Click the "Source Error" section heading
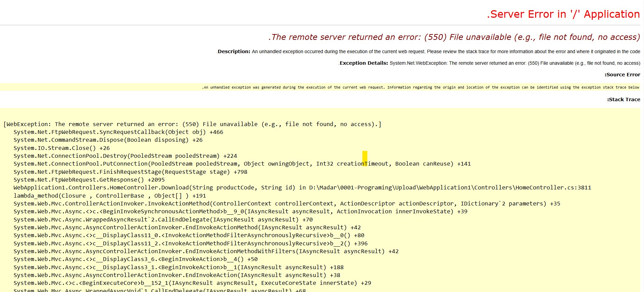644x292 pixels. [x=622, y=75]
